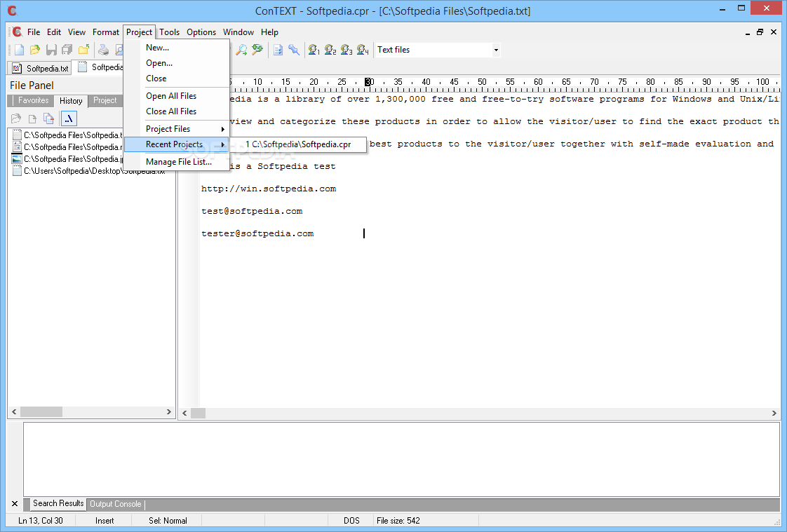The width and height of the screenshot is (787, 532).
Task: Choose Open... in Project menu
Action: pos(177,63)
